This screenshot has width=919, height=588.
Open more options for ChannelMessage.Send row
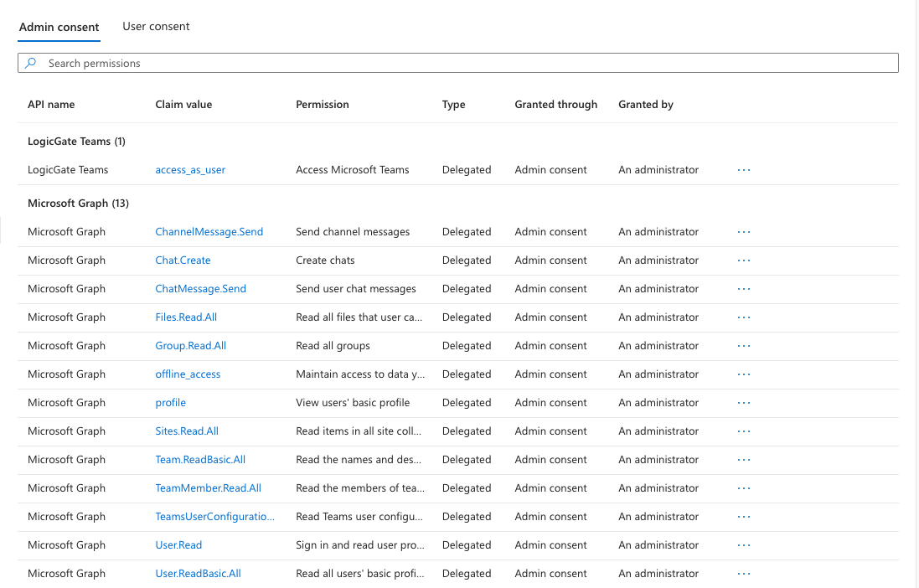(744, 232)
